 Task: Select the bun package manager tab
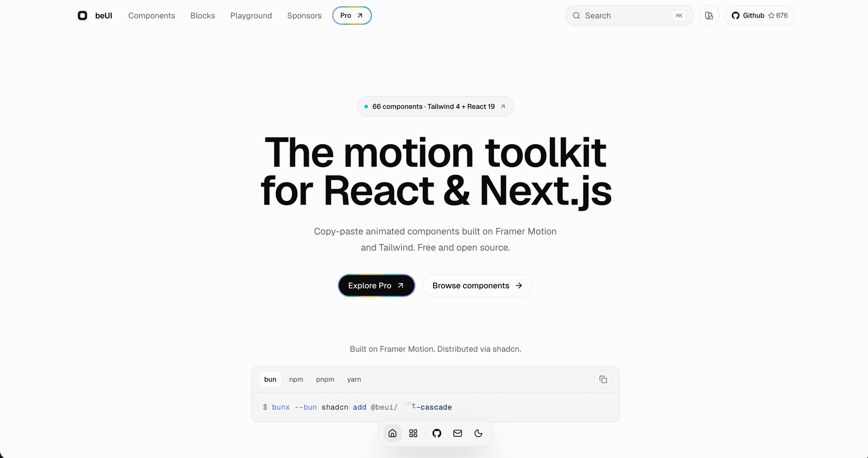270,379
